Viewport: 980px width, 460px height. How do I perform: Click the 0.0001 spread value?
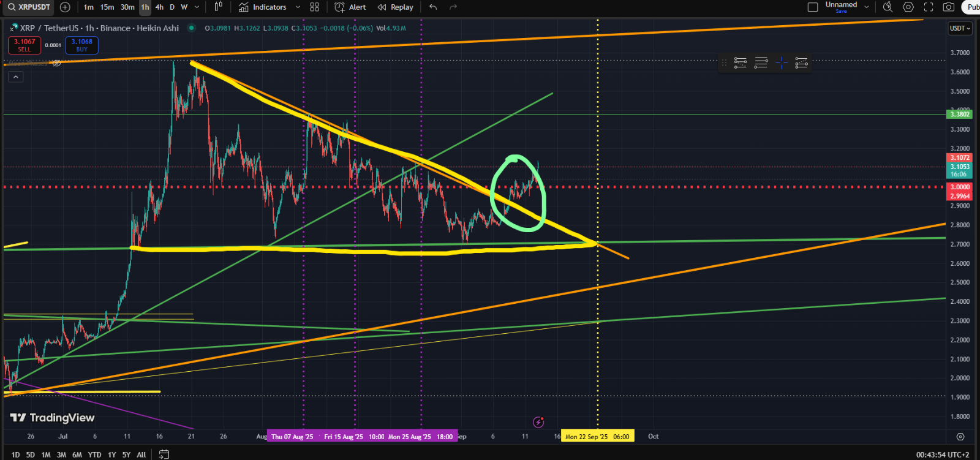point(53,45)
